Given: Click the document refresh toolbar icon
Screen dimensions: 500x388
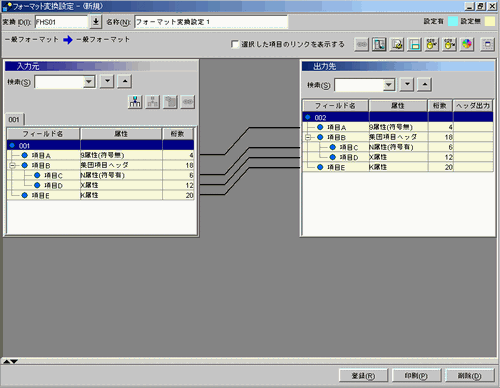Looking at the screenshot, I should [x=397, y=44].
